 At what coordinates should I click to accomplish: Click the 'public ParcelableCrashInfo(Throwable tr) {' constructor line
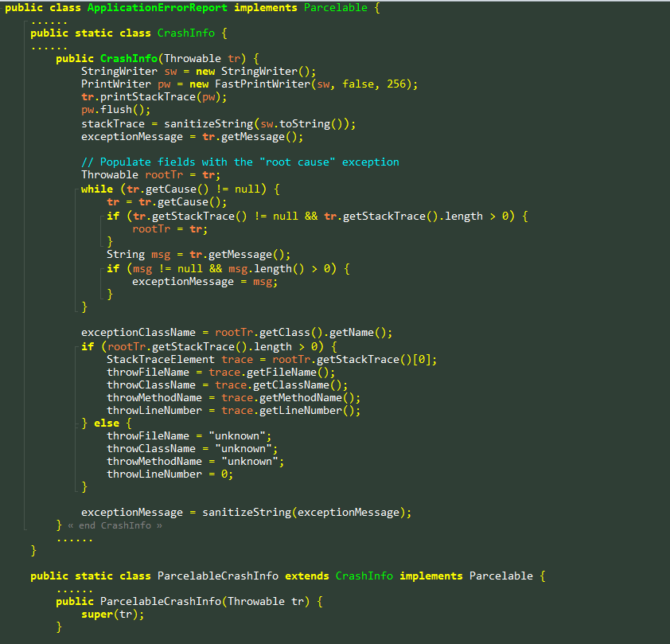[189, 602]
